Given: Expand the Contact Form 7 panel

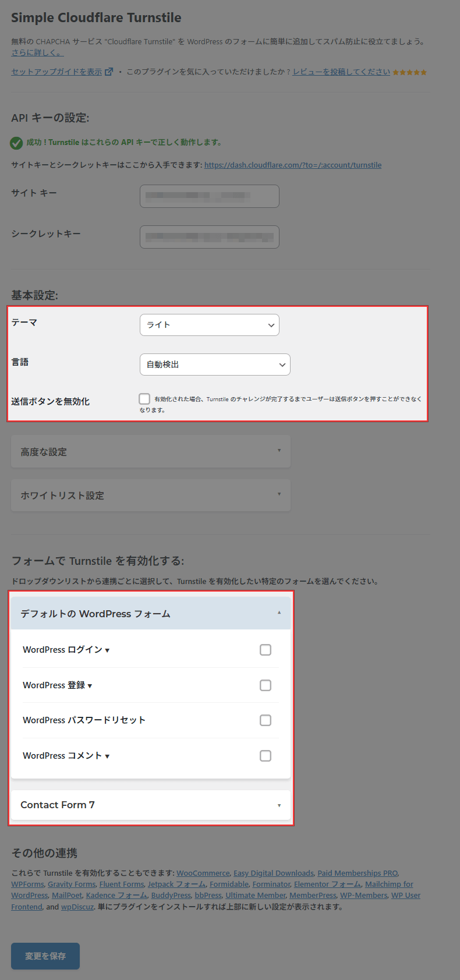Looking at the screenshot, I should click(x=151, y=805).
